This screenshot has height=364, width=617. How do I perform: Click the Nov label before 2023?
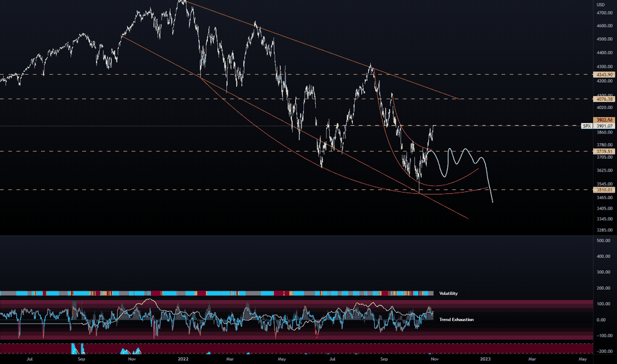[x=434, y=359]
